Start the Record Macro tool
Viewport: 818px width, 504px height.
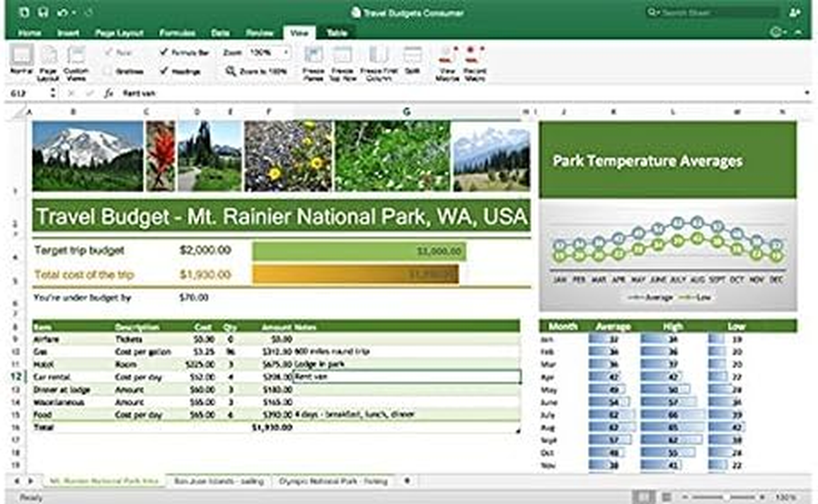475,56
